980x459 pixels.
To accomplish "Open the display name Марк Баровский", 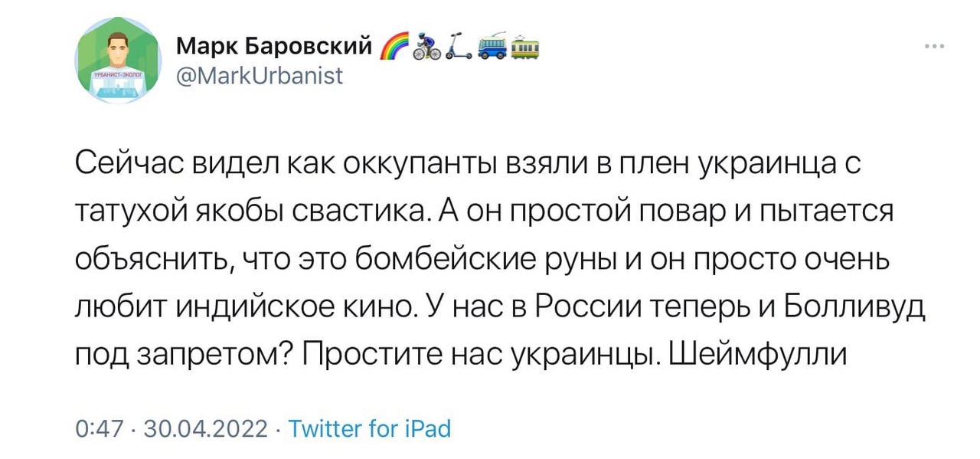I will coord(274,48).
